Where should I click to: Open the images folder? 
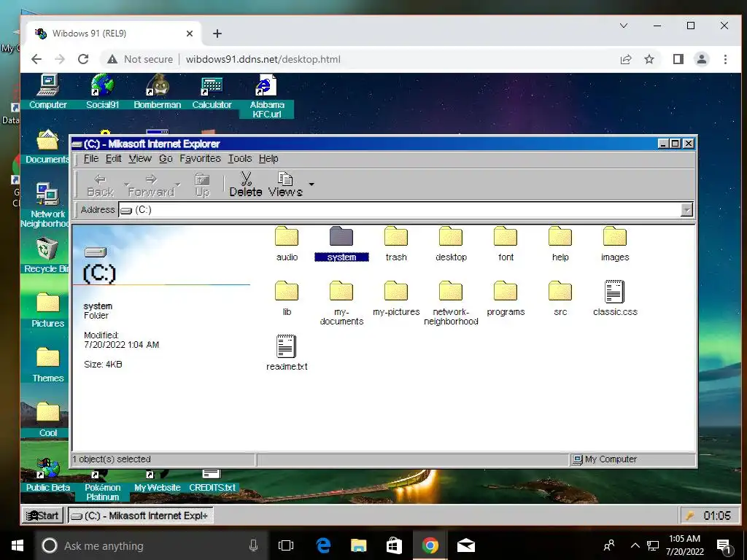point(615,244)
